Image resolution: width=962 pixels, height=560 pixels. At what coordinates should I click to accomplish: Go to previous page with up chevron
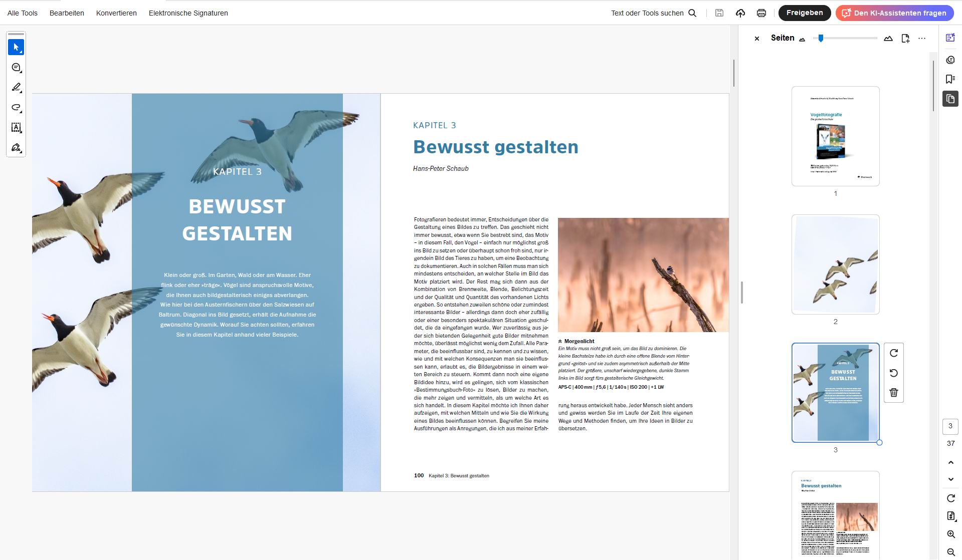(x=951, y=462)
